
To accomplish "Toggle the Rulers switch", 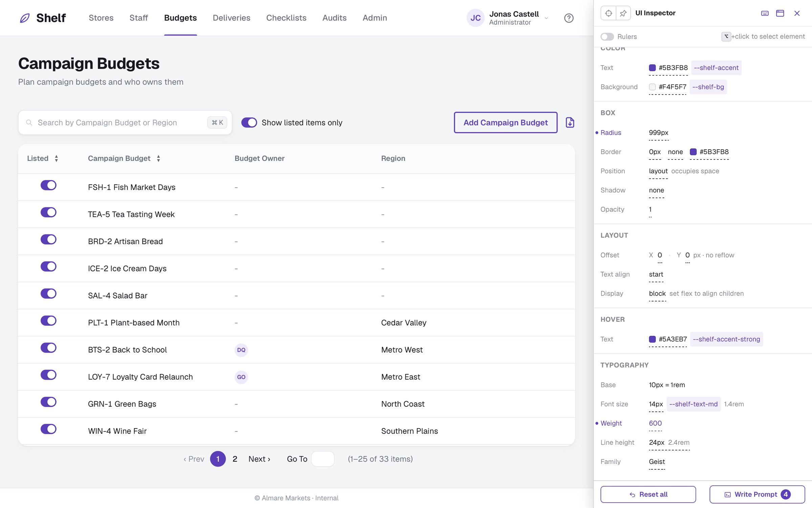I will pos(607,37).
